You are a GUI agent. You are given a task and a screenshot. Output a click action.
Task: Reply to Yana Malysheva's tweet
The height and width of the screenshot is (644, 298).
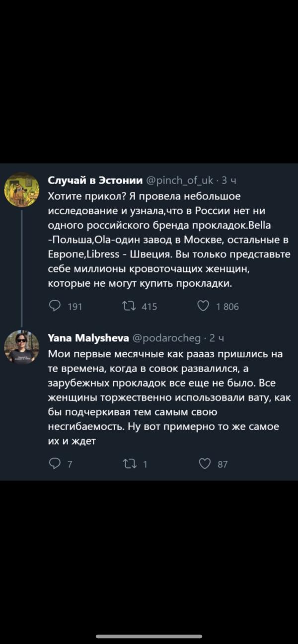[55, 464]
